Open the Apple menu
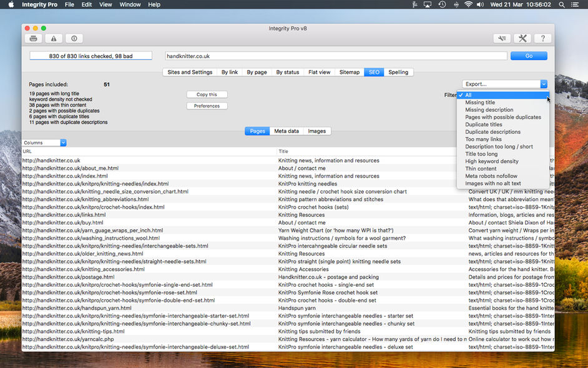 click(11, 4)
